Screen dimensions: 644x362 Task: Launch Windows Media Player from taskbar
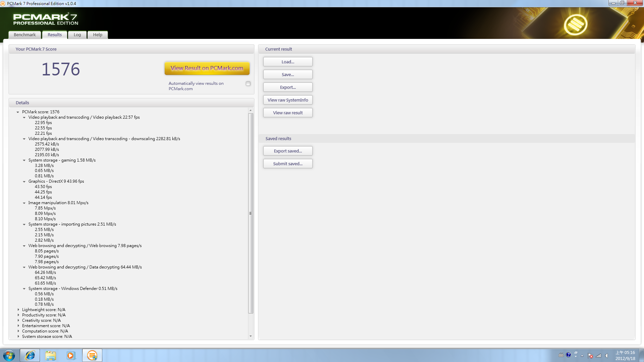click(71, 355)
